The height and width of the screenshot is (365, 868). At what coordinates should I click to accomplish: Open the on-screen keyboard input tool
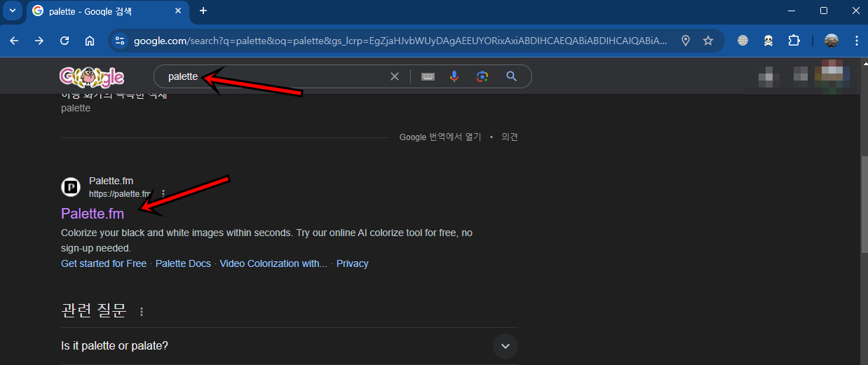pyautogui.click(x=428, y=76)
